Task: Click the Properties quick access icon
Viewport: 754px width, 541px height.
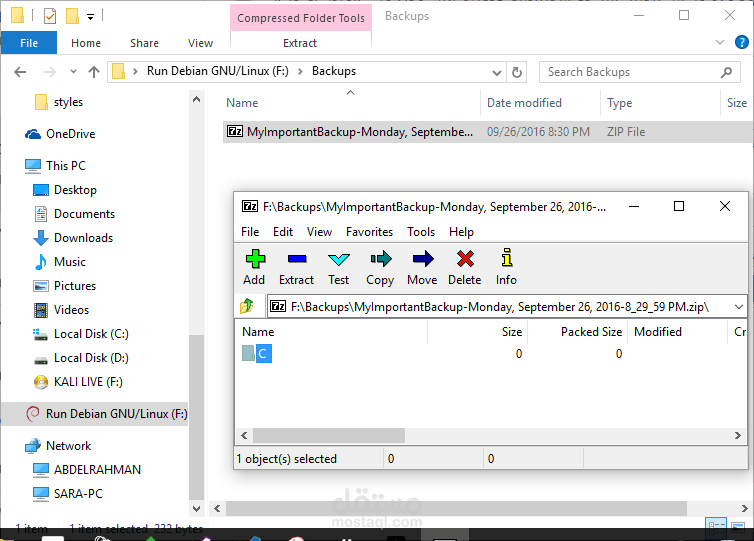Action: pyautogui.click(x=50, y=16)
